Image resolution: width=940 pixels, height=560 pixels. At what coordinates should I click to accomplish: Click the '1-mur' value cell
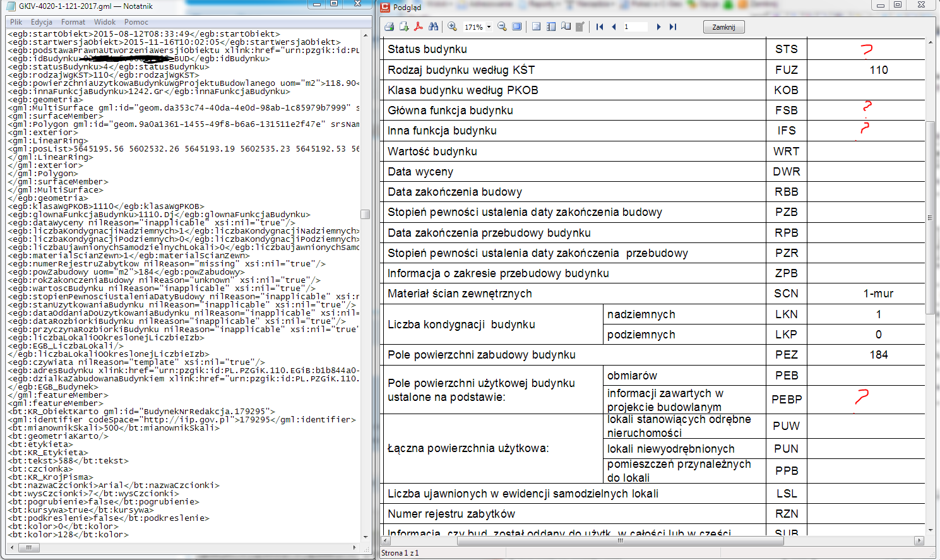(878, 294)
